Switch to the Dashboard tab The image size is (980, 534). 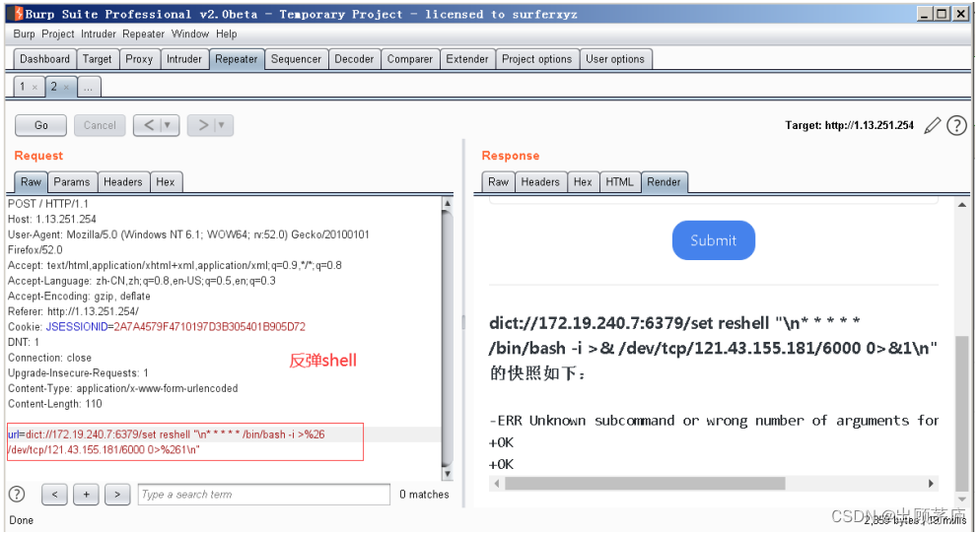click(x=45, y=59)
